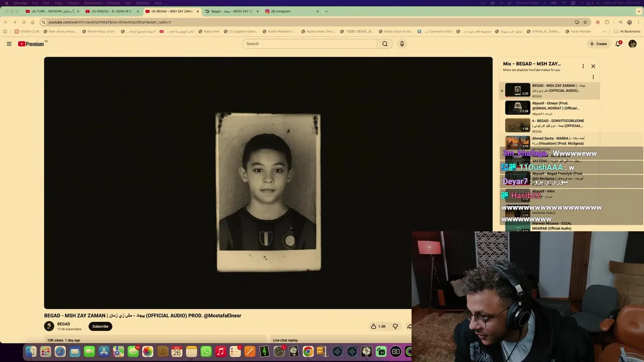
Task: Reload the YouTube page
Action: tap(23, 22)
